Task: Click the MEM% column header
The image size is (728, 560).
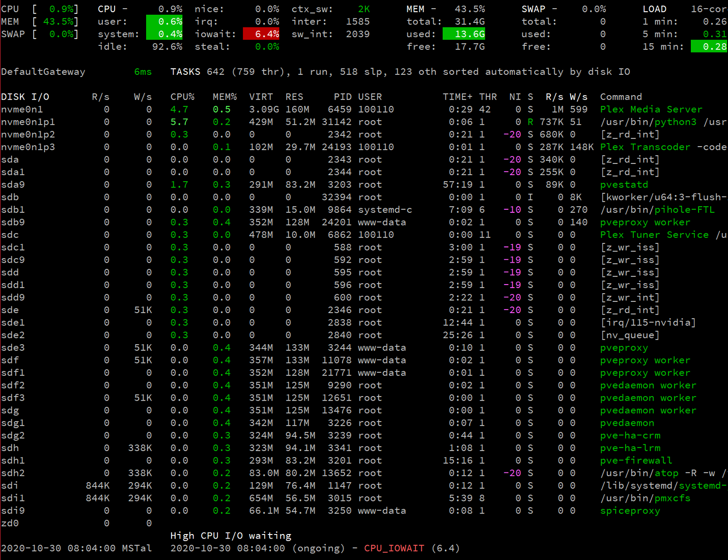Action: (x=225, y=97)
